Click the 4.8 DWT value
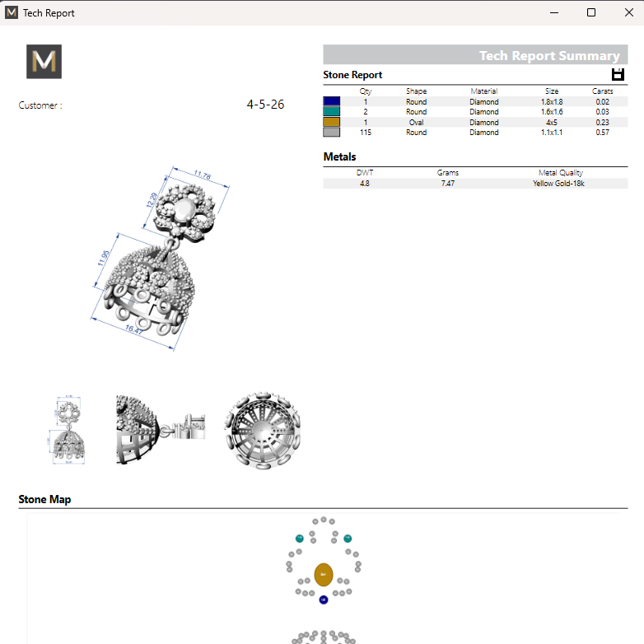Viewport: 644px width, 644px height. click(365, 184)
